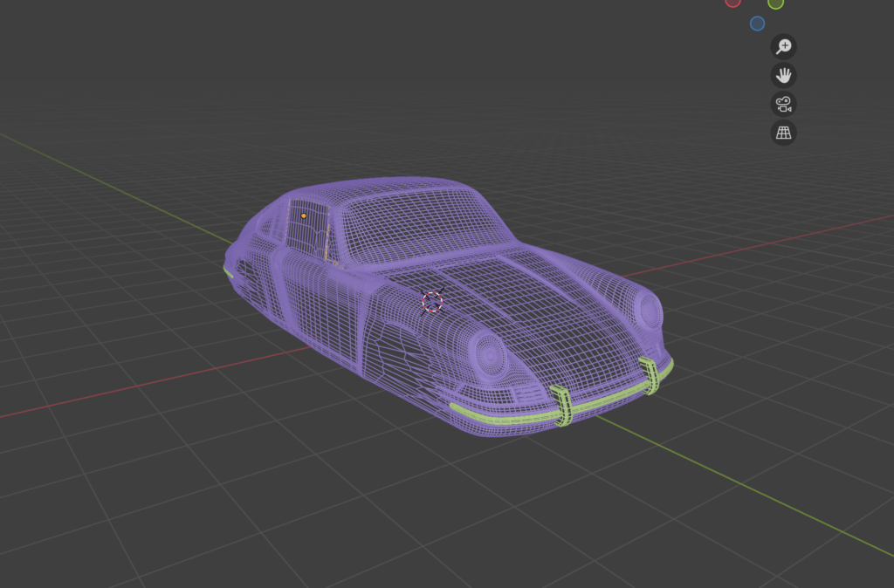Screen dimensions: 894x588
Task: Select the hand pan view icon
Action: pyautogui.click(x=783, y=75)
